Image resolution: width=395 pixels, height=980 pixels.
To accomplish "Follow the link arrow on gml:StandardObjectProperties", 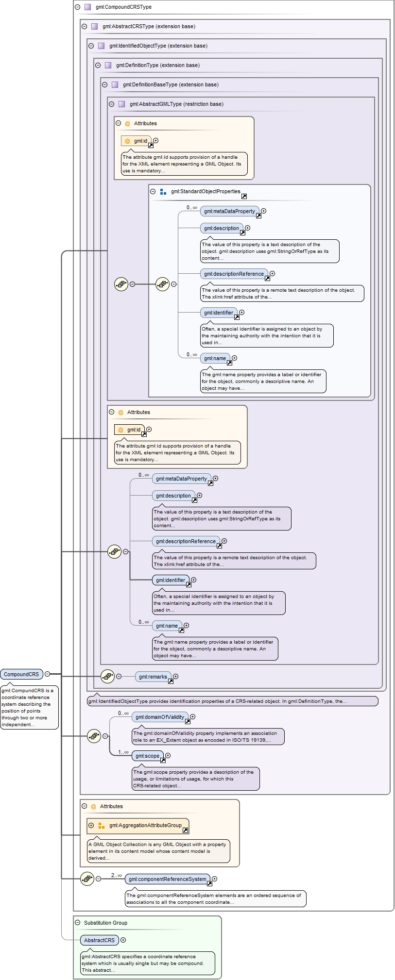I will coord(244,196).
